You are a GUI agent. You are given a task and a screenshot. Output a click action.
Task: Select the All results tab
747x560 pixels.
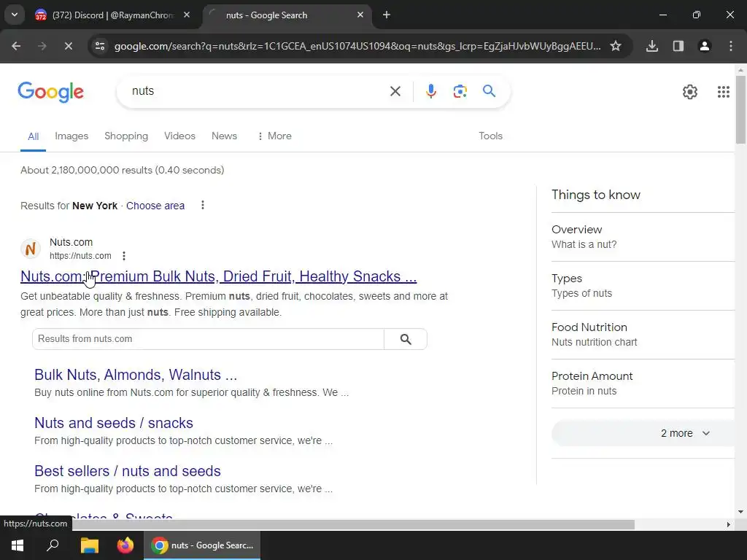(33, 136)
